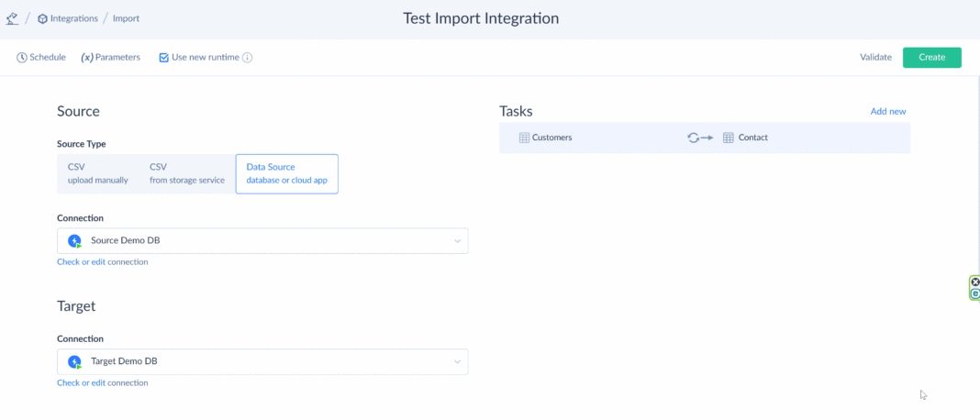Expand the Target connection dropdown
This screenshot has height=420, width=980.
click(x=457, y=362)
